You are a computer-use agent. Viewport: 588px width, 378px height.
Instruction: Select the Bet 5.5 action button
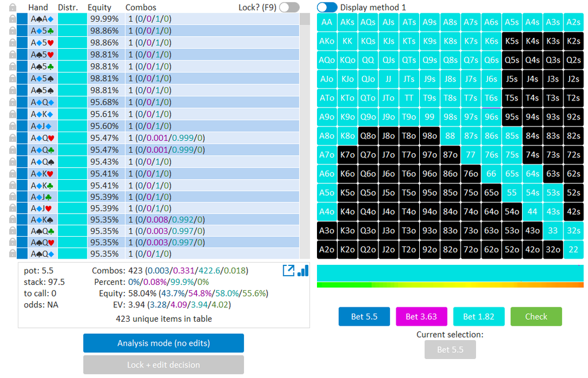364,317
